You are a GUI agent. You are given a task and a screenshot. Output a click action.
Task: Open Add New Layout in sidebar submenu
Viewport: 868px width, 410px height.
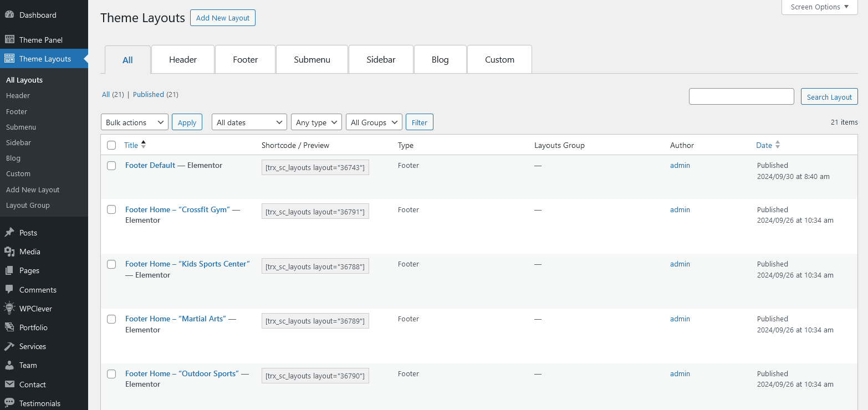point(33,189)
